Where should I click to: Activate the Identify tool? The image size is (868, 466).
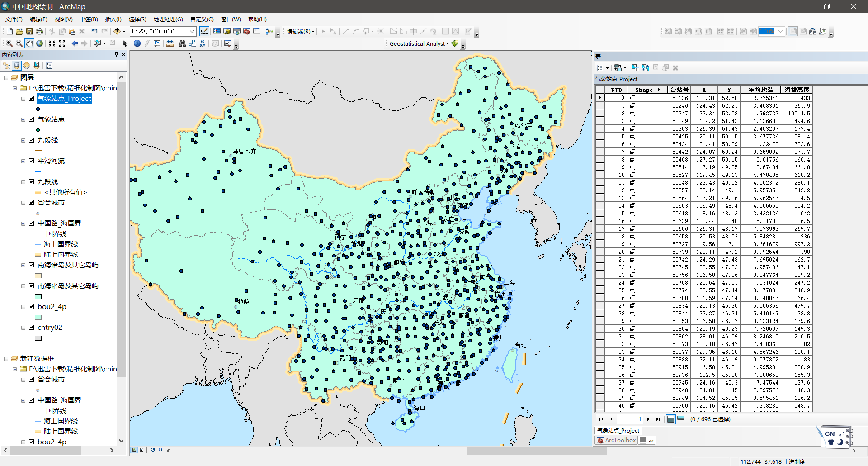137,43
